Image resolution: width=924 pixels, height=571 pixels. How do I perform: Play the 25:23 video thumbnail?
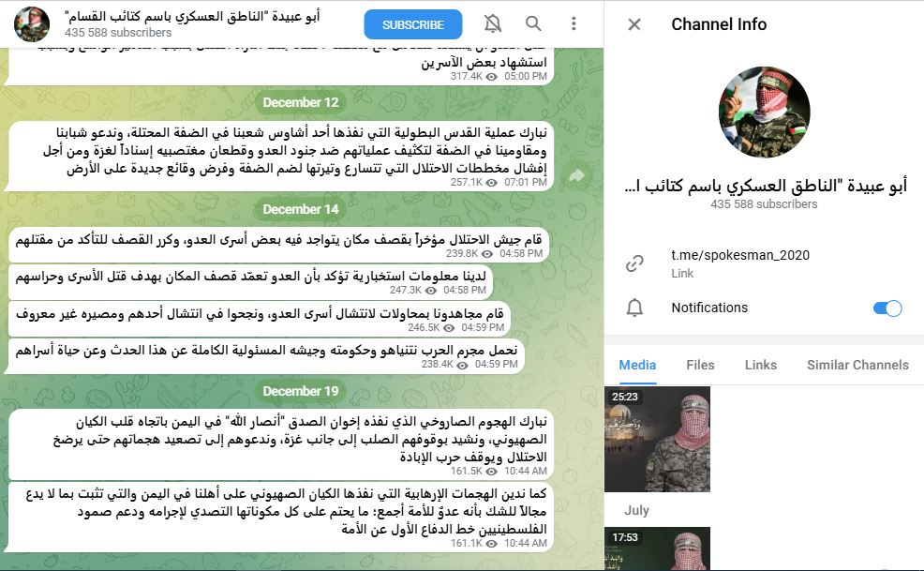click(657, 439)
